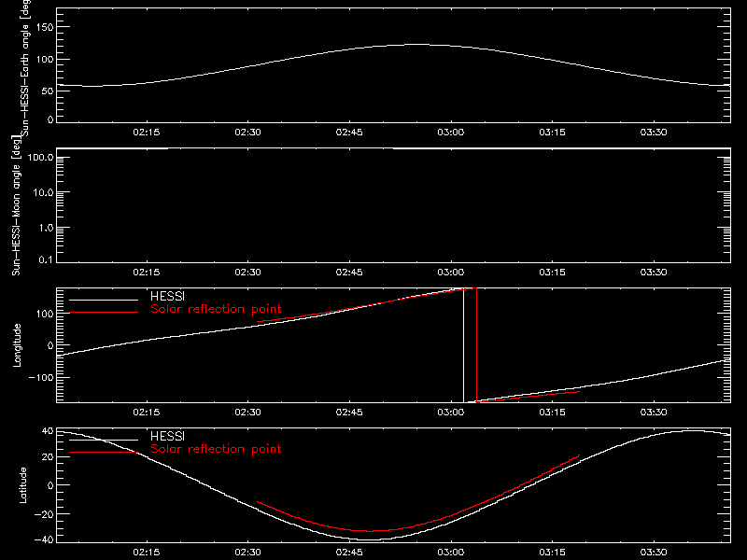Click the Sun-HESSI-Earth angle axis title
This screenshot has height=560, width=747.
[25, 67]
